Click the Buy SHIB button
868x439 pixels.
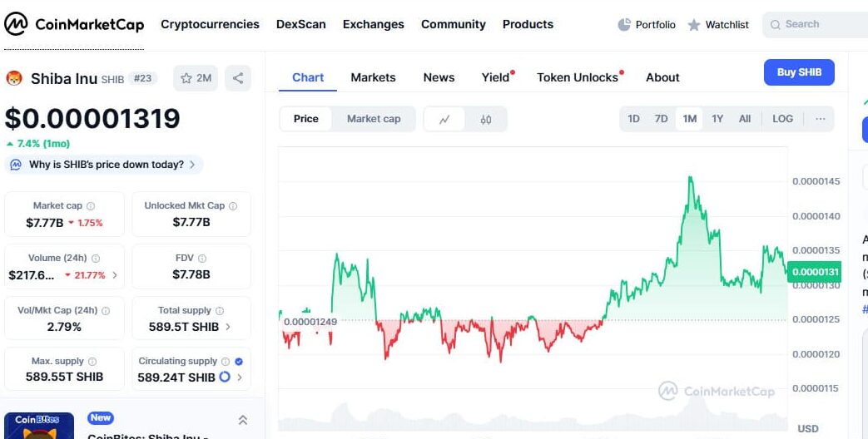[x=799, y=72]
